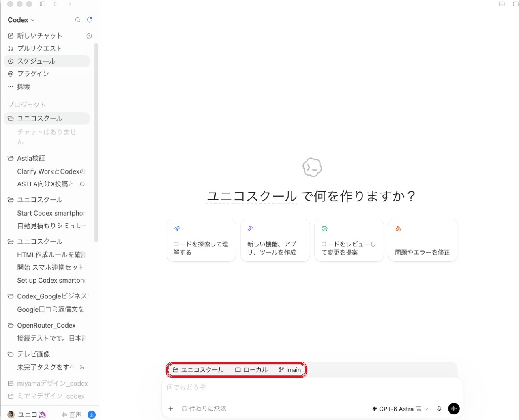Image resolution: width=519 pixels, height=420 pixels.
Task: Open the Clarify WorkとCodex chat
Action: [x=51, y=171]
